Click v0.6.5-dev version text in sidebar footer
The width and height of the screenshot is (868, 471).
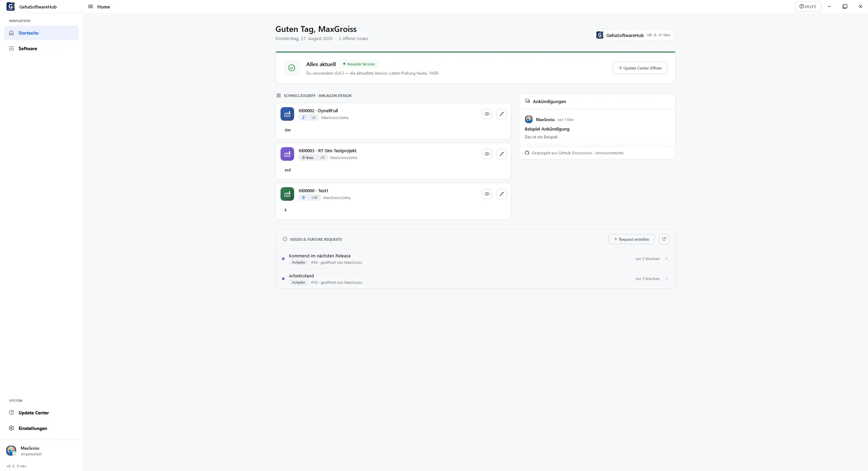tap(17, 466)
